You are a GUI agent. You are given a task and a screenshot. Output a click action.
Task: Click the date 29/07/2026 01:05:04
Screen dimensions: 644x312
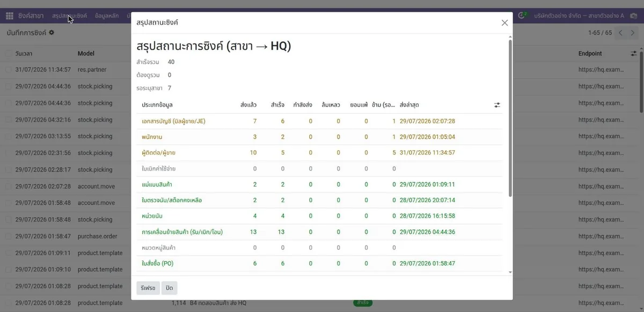click(x=427, y=137)
